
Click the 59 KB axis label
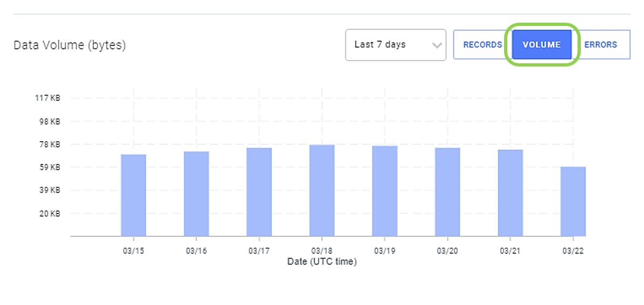[x=50, y=167]
